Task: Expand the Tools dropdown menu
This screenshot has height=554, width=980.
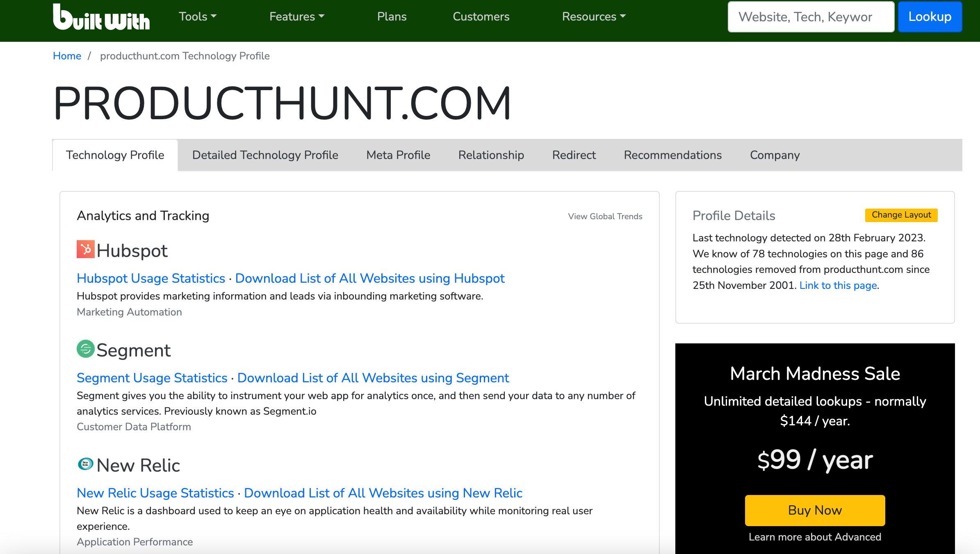Action: coord(197,16)
